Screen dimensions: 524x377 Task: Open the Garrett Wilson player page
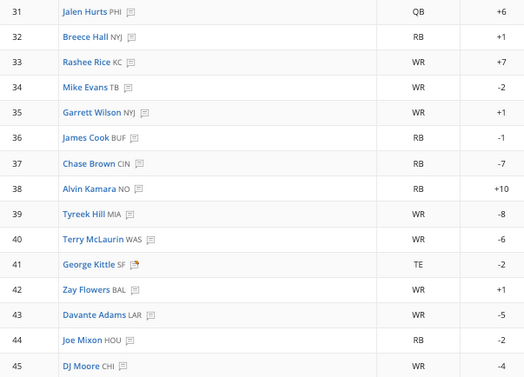(92, 113)
